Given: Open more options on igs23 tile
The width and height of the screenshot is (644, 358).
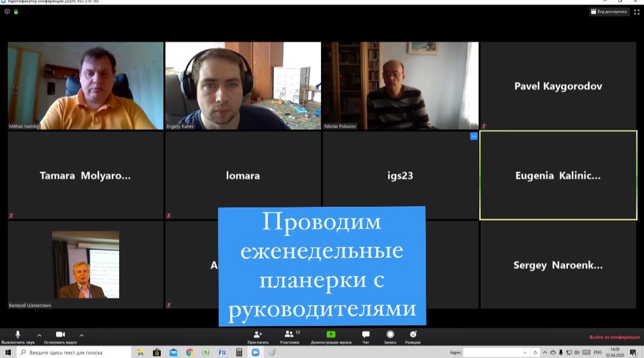Looking at the screenshot, I should coord(473,136).
